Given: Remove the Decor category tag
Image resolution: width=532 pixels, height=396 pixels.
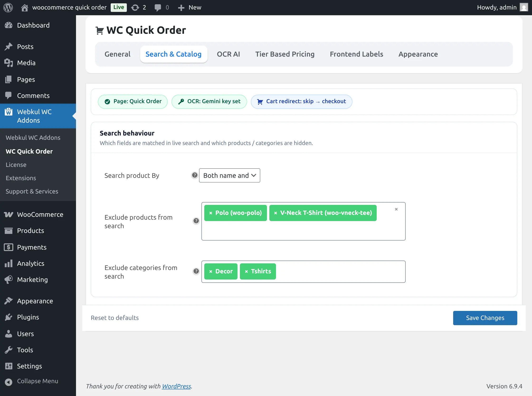Looking at the screenshot, I should pyautogui.click(x=211, y=271).
